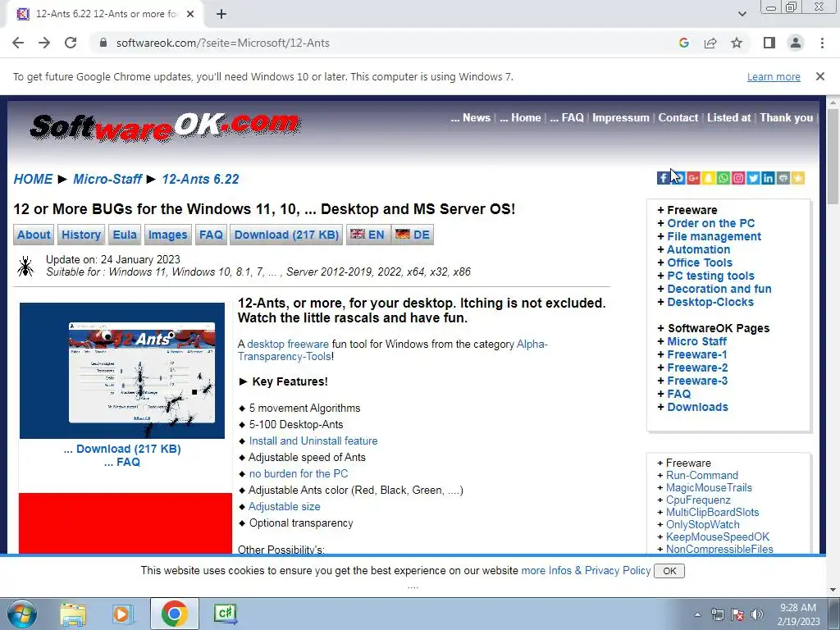Reload the page with refresh icon
Viewport: 840px width, 630px height.
point(71,43)
